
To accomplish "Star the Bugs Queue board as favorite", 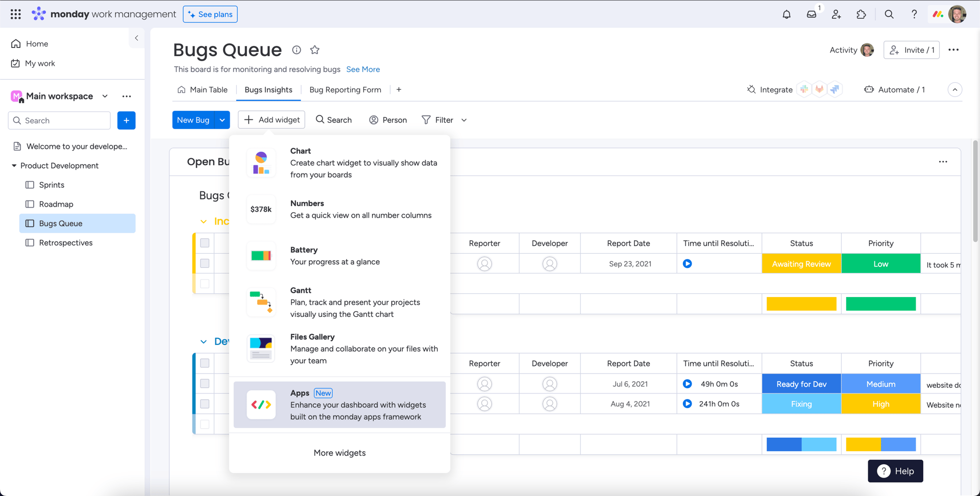I will (315, 49).
